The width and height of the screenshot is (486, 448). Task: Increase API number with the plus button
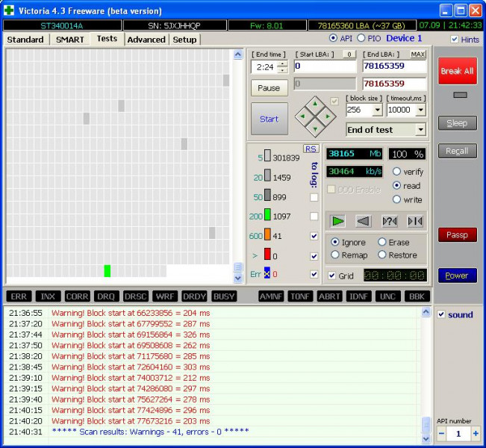tap(475, 433)
